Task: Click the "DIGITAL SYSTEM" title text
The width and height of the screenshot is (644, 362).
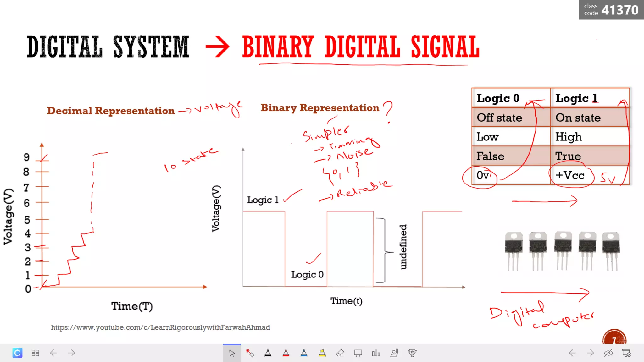Action: click(x=108, y=47)
